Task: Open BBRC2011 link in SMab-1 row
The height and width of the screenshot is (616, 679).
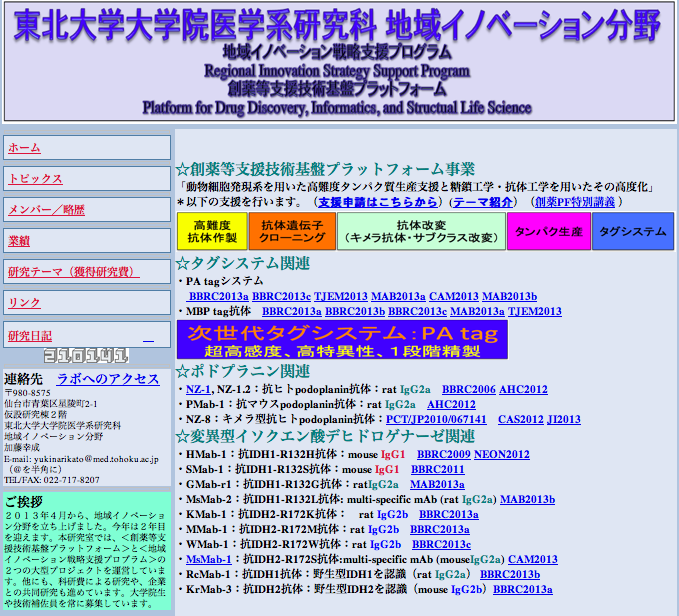Action: pos(438,470)
